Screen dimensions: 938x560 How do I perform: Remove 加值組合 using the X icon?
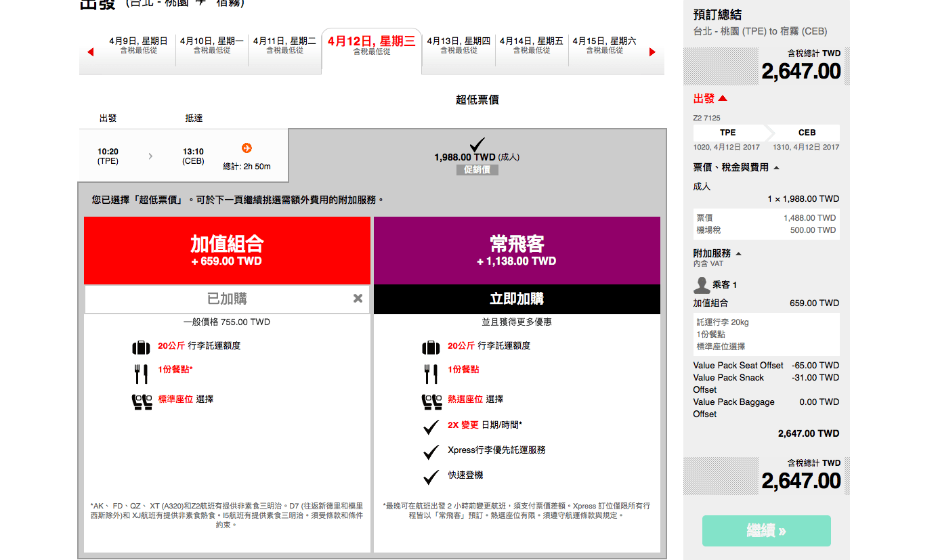click(358, 299)
